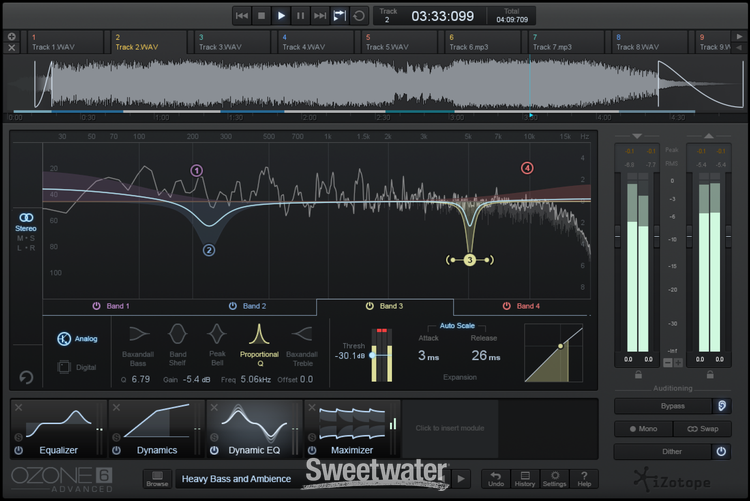Skip to next track in transport
750x501 pixels.
(320, 16)
